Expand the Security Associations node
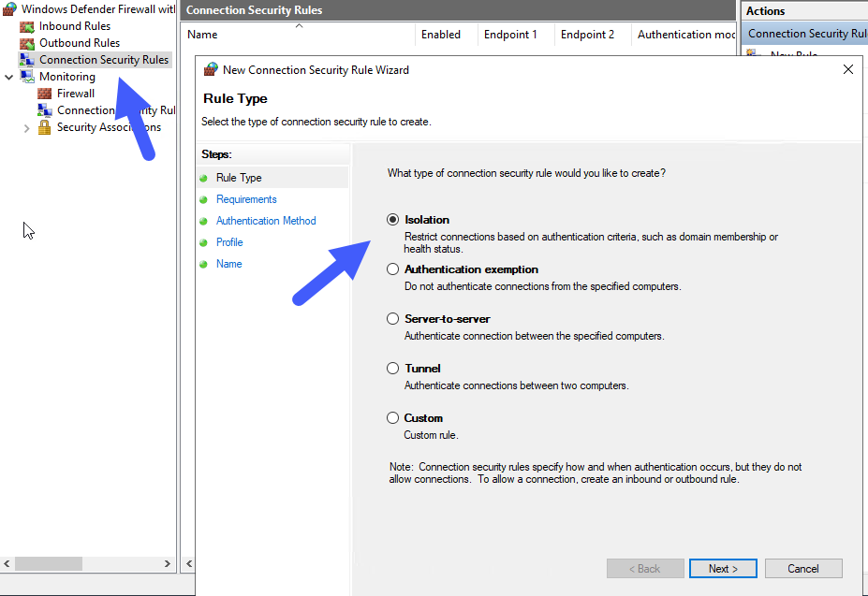Image resolution: width=868 pixels, height=596 pixels. click(x=26, y=126)
